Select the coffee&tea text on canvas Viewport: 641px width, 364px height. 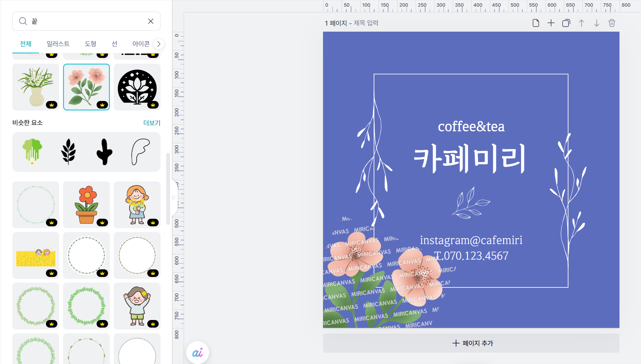click(471, 127)
